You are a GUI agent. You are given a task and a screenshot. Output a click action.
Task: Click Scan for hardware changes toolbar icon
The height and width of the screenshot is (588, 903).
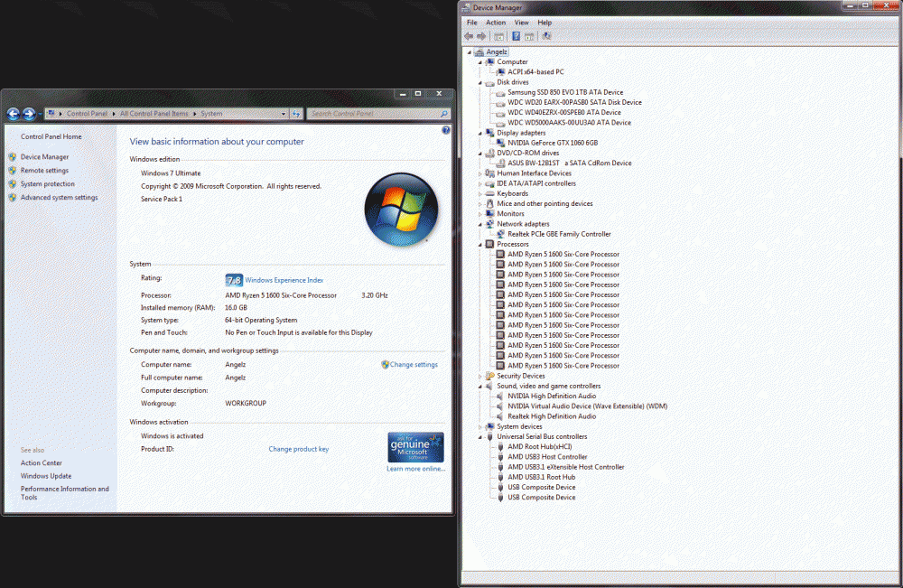pos(547,36)
